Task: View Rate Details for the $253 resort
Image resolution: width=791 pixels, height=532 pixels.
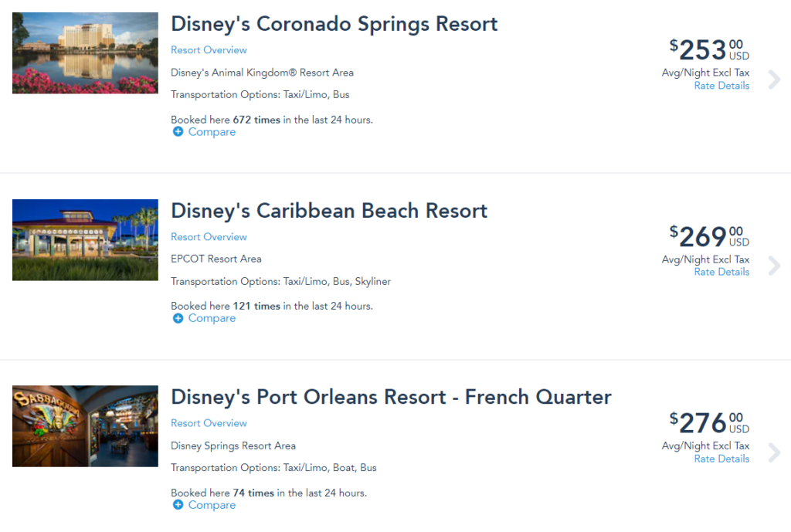Action: (x=721, y=86)
